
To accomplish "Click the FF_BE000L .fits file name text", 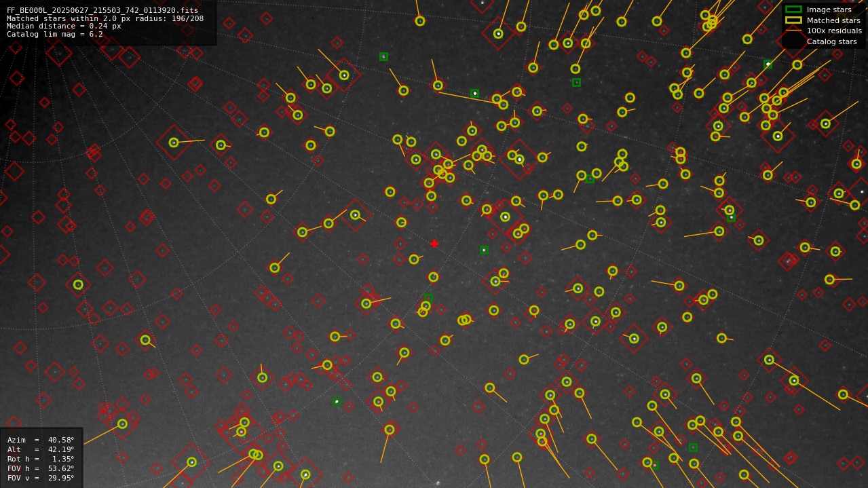I will (102, 10).
